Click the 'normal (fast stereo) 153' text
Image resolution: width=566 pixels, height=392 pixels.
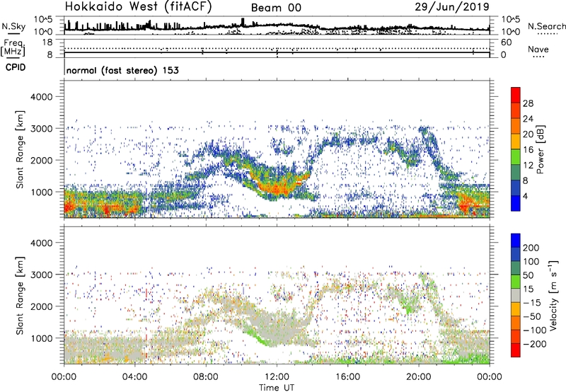pos(122,71)
